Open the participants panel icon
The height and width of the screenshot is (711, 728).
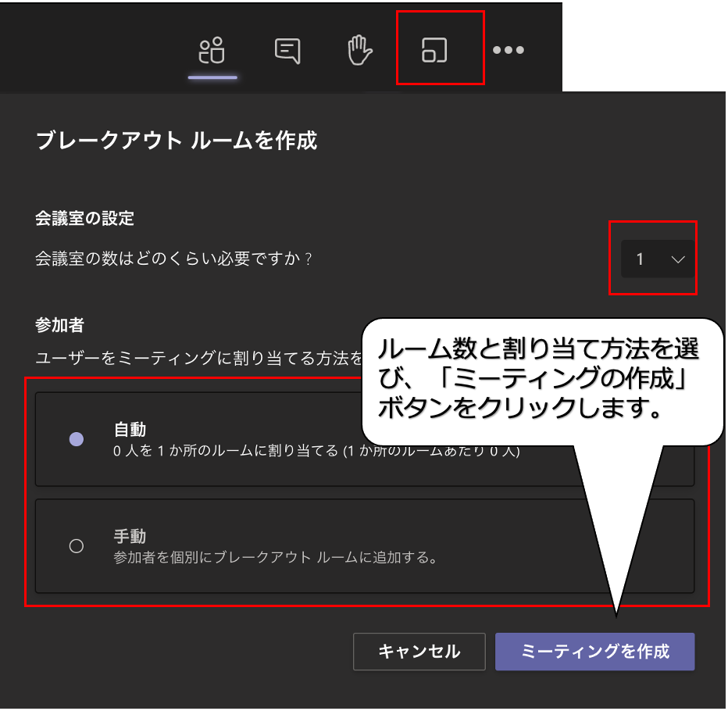(x=212, y=51)
